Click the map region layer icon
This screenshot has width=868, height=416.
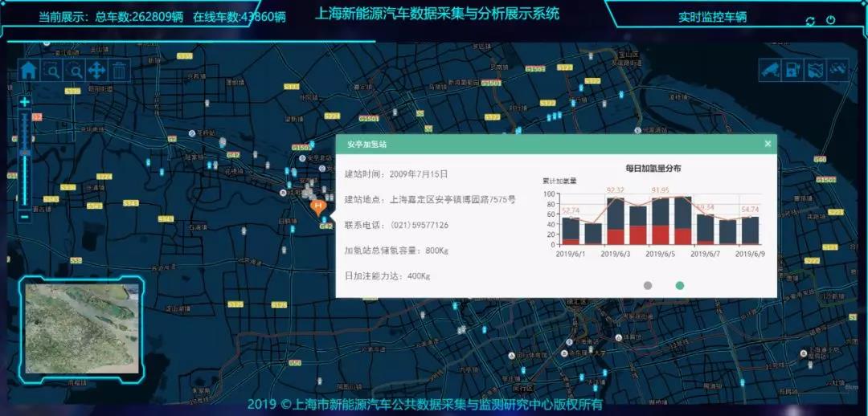point(815,70)
